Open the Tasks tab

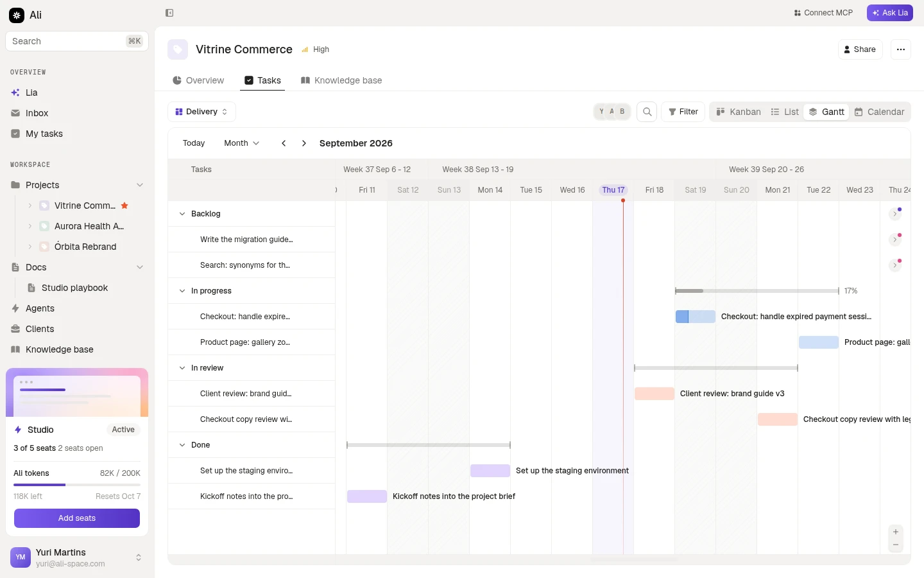(263, 80)
